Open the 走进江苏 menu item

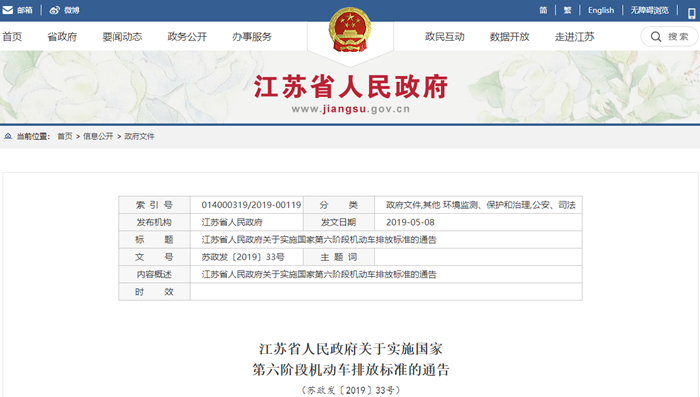click(575, 37)
